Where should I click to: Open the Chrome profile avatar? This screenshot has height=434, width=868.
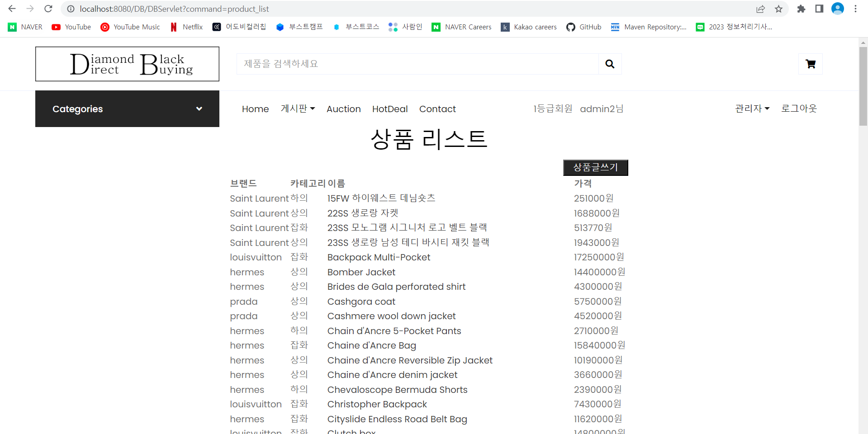coord(838,9)
